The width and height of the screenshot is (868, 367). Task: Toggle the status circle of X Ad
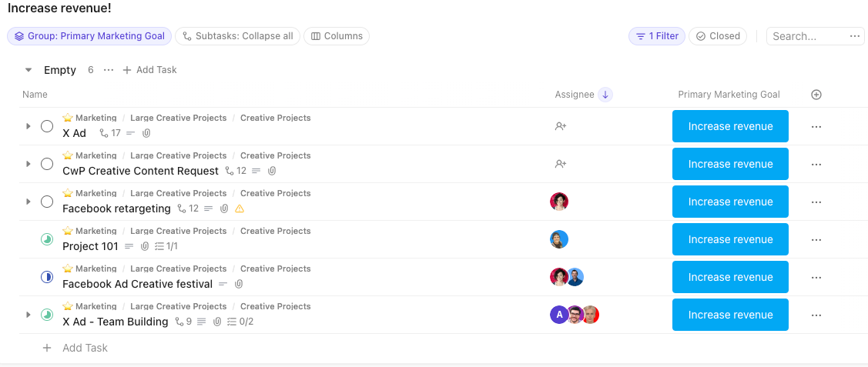point(47,126)
